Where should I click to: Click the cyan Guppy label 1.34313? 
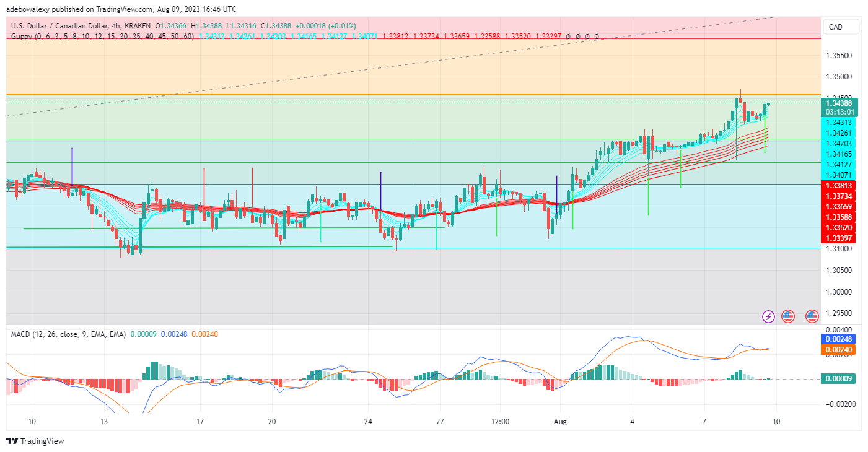pos(838,122)
